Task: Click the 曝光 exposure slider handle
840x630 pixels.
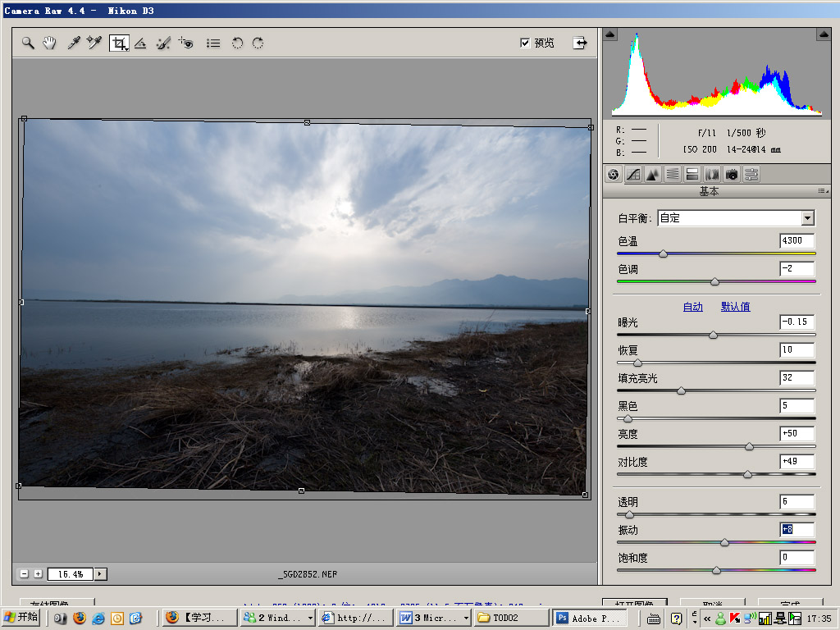Action: pyautogui.click(x=713, y=336)
